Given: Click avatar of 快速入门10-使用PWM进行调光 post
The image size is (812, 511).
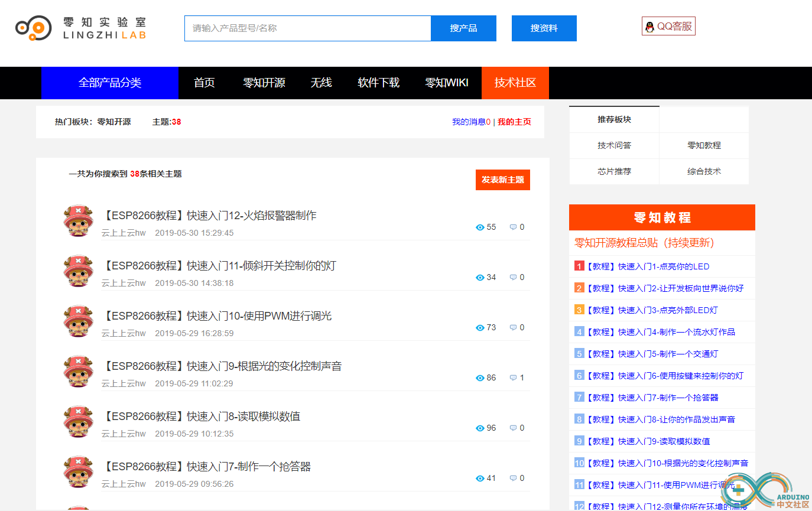Looking at the screenshot, I should coord(78,321).
